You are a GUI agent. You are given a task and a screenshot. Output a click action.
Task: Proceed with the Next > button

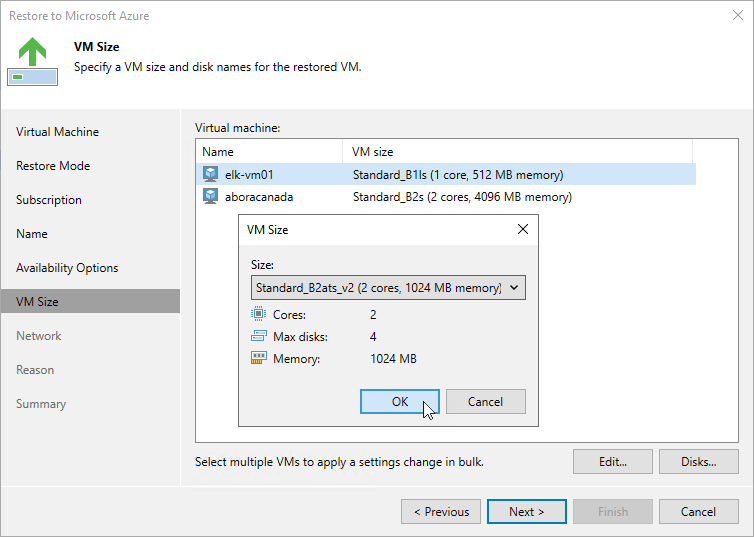pos(527,512)
